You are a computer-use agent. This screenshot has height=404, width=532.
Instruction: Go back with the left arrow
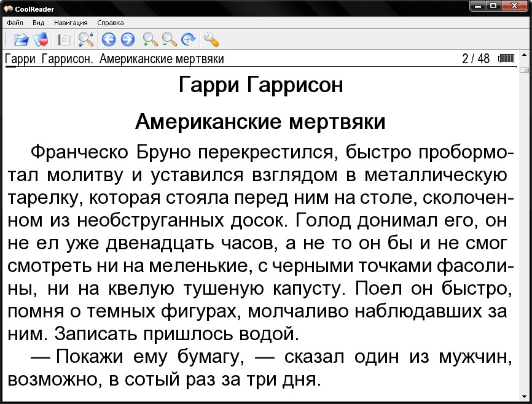(x=109, y=39)
